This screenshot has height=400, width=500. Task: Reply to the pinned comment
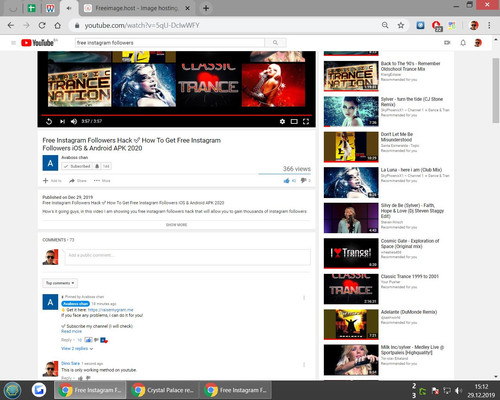click(66, 340)
